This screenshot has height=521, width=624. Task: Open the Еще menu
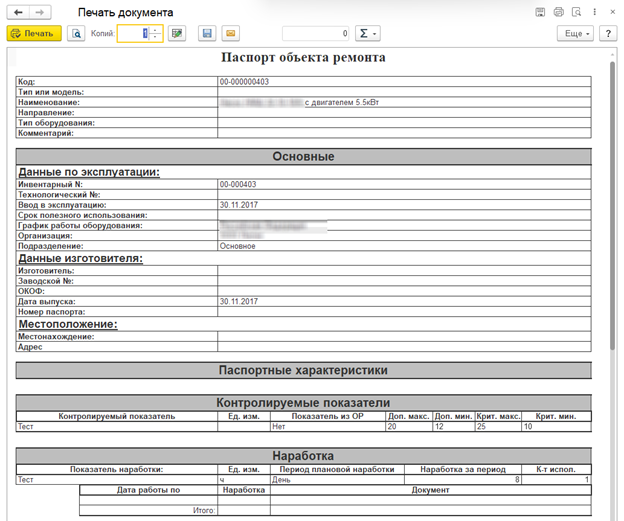click(x=575, y=33)
